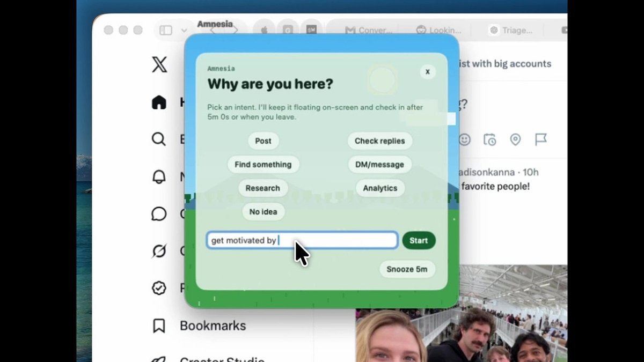Open the verified badge icon in sidebar
This screenshot has width=644, height=362.
coord(159,288)
